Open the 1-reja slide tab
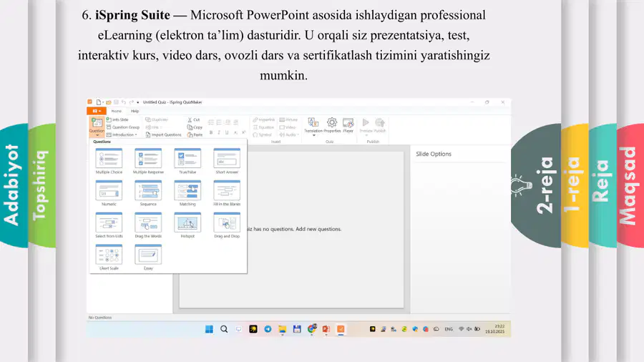The image size is (644, 362). tap(575, 185)
